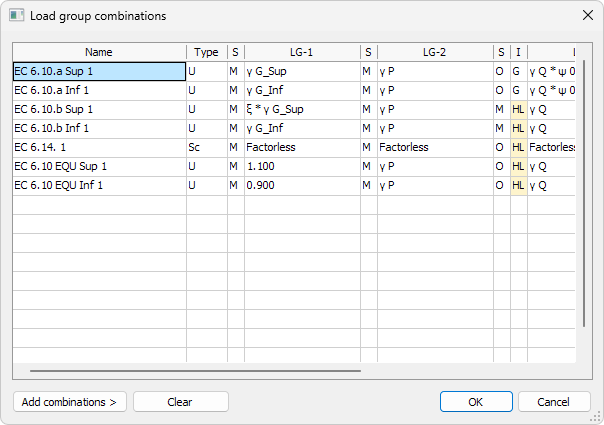
Task: Click the 1.100 LG-1 cell
Action: coord(302,166)
